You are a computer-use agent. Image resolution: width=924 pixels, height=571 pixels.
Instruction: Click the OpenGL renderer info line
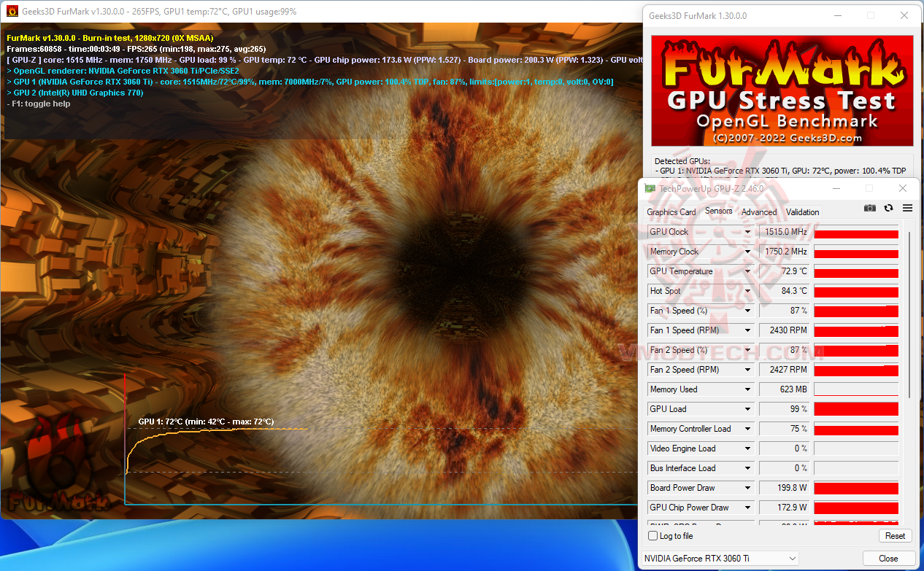coord(123,71)
